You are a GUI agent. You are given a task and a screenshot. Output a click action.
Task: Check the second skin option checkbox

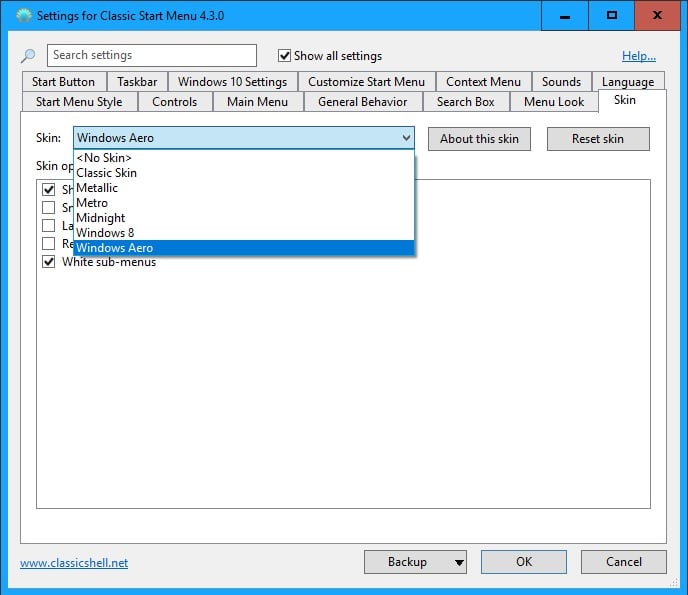click(48, 208)
